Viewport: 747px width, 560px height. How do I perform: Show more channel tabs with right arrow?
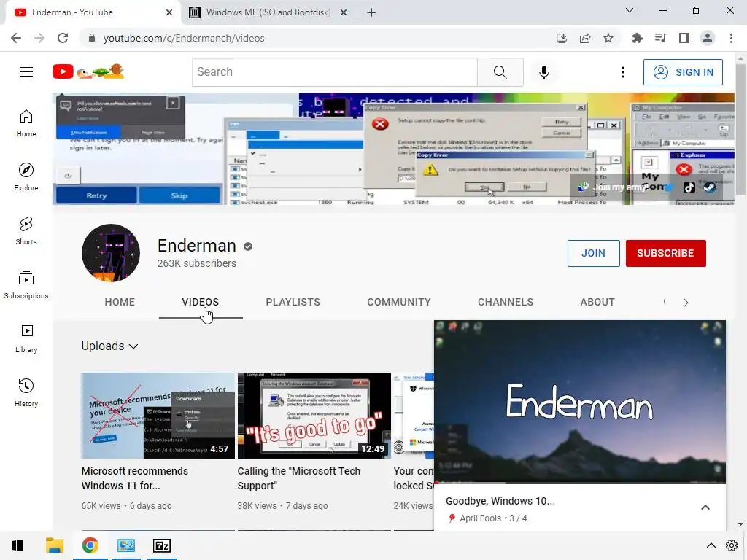click(686, 303)
